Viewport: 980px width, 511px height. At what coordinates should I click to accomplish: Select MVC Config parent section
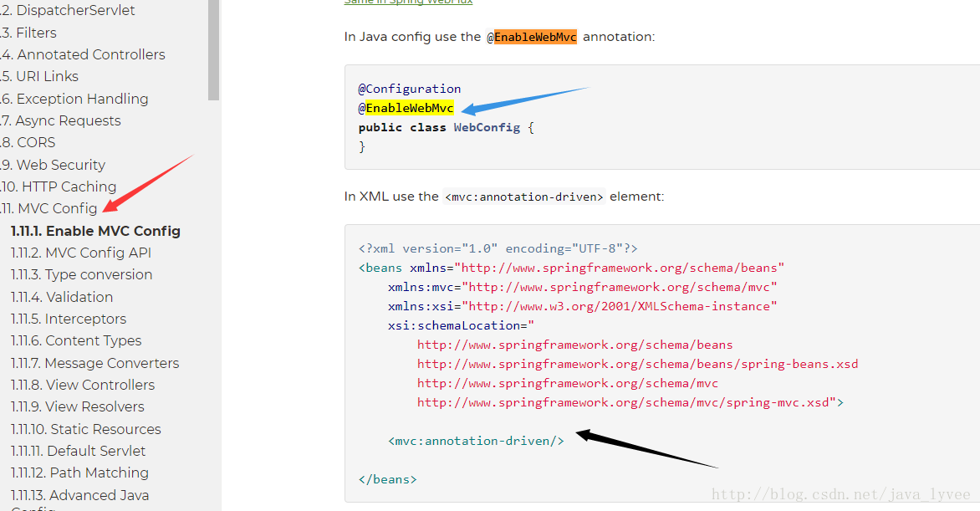48,209
